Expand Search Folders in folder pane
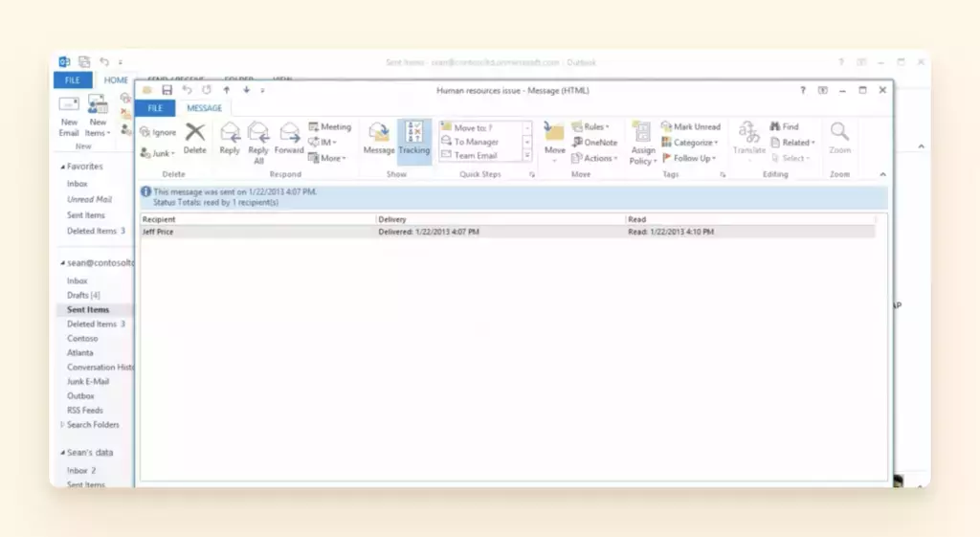The width and height of the screenshot is (980, 537). [62, 424]
